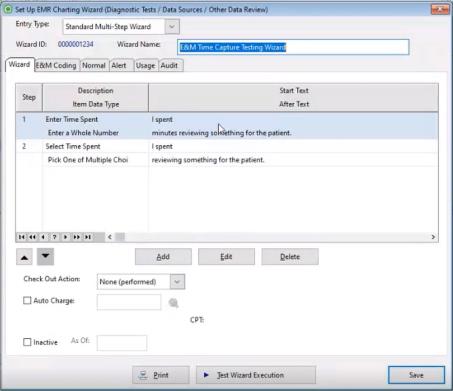Expand the Check Out Action dropdown
Viewport: 453px width, 391px height.
tap(177, 282)
